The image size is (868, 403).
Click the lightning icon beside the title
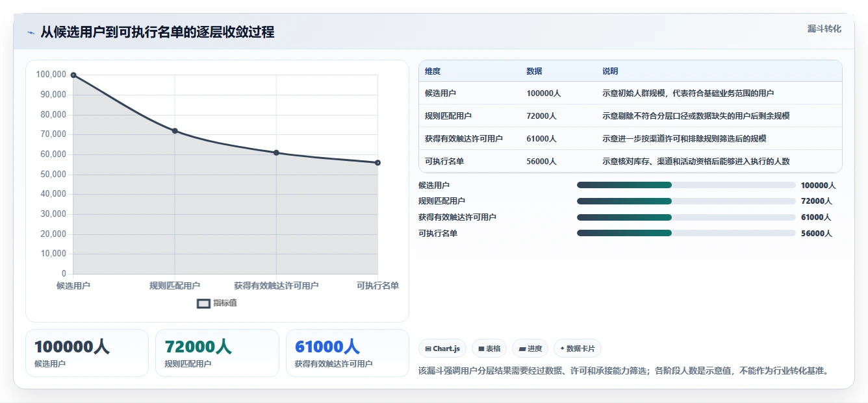click(31, 32)
